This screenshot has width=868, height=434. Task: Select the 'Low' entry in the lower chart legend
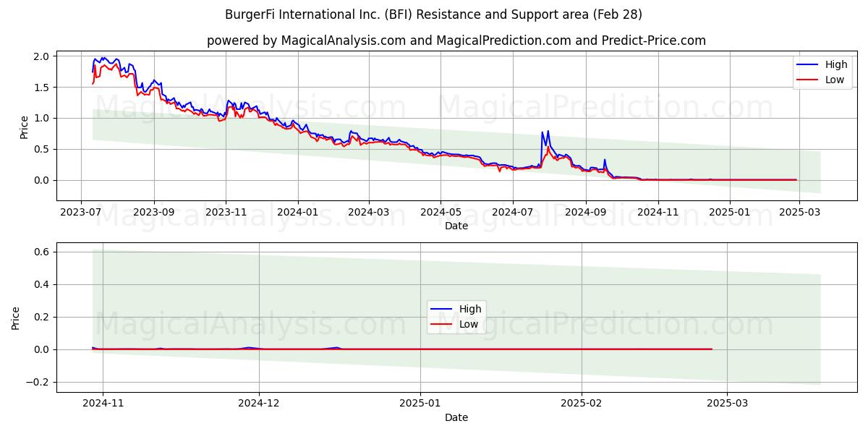[x=469, y=324]
